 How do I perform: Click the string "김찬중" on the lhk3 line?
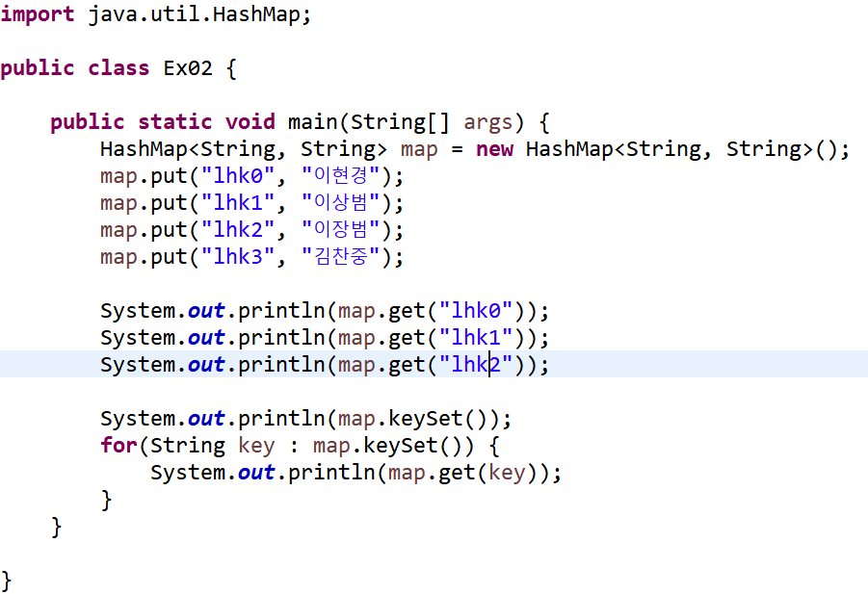[x=339, y=257]
